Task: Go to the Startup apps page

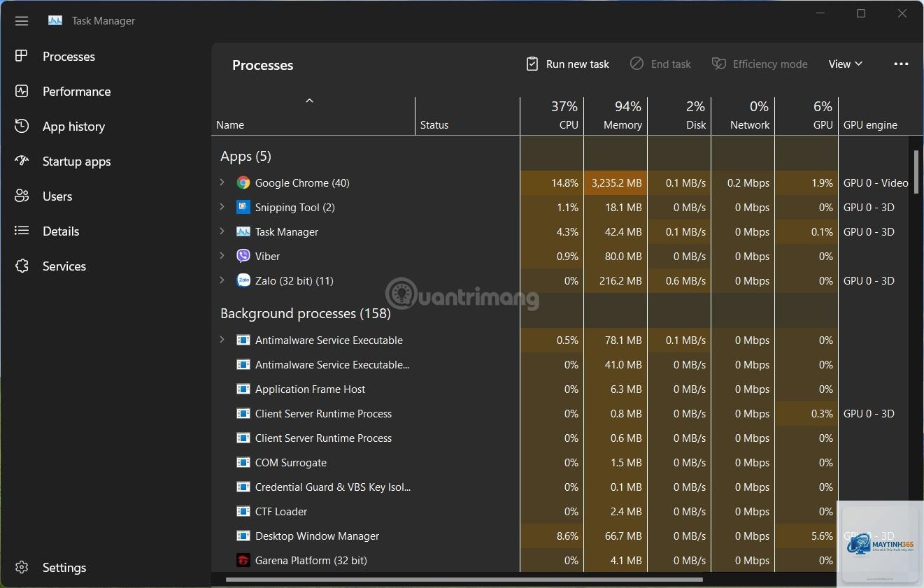Action: [x=76, y=162]
